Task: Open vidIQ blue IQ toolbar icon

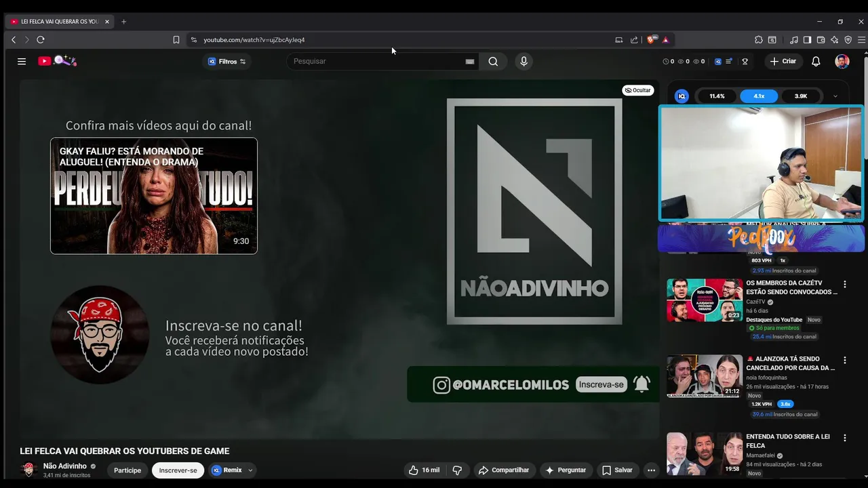Action: point(717,61)
